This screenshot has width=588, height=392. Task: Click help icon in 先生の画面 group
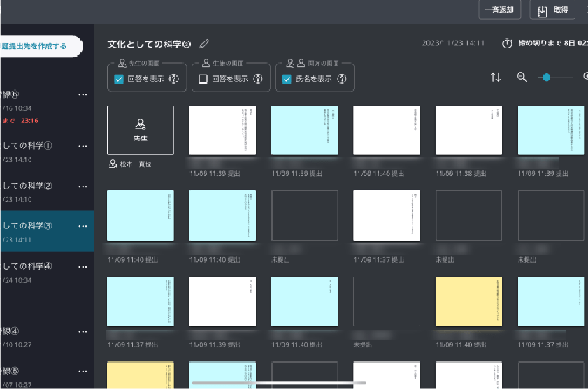[x=174, y=79]
